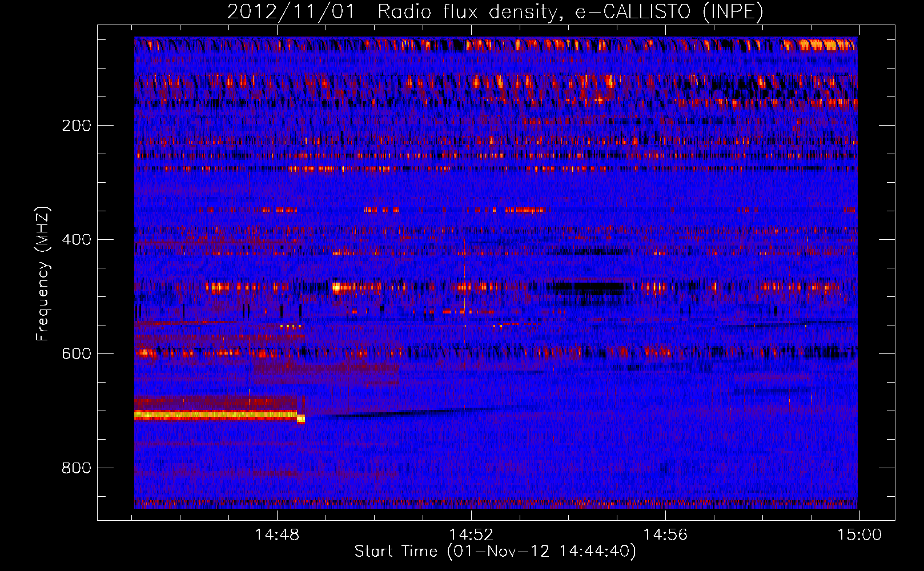Screen dimensions: 924x571
Task: Select the 'Frequency (MHZ)' axis label
Action: 42,274
